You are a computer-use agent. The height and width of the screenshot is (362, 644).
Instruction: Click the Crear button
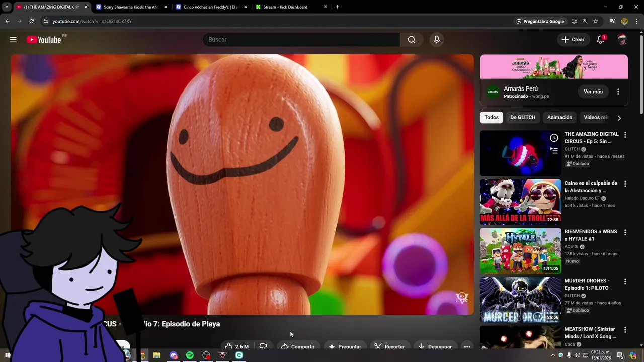573,40
